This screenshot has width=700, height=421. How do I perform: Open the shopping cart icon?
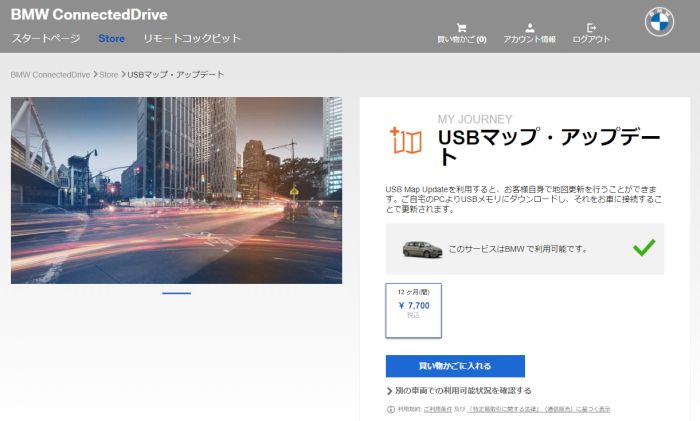[462, 28]
